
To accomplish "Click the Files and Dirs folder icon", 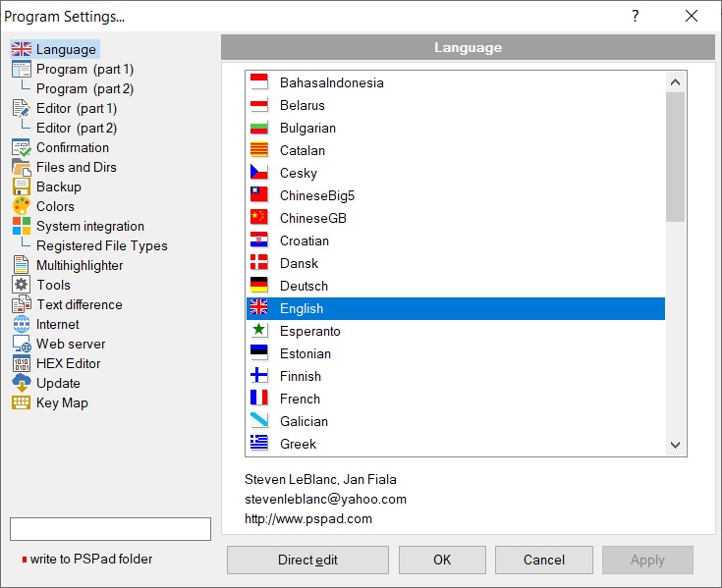I will [22, 168].
